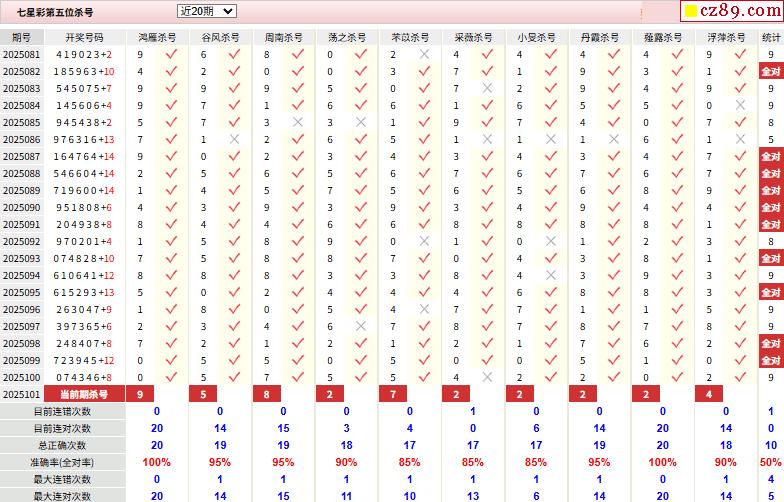
Task: Click the gray X mark in row 2025094
Action: [551, 275]
